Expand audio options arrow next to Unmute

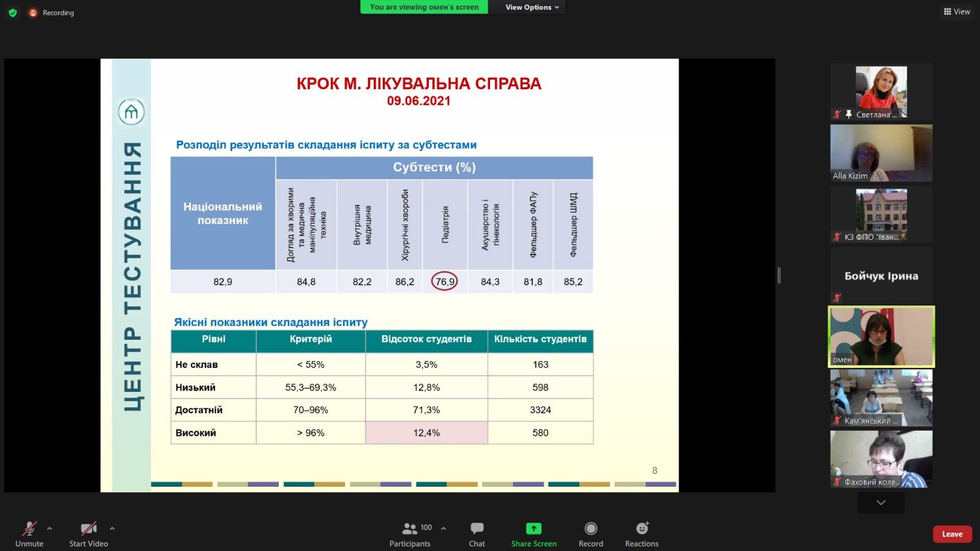coord(50,528)
